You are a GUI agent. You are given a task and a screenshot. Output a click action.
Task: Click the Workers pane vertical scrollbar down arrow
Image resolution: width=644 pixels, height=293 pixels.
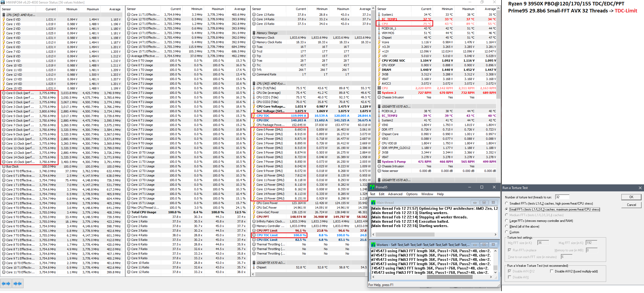tap(495, 272)
